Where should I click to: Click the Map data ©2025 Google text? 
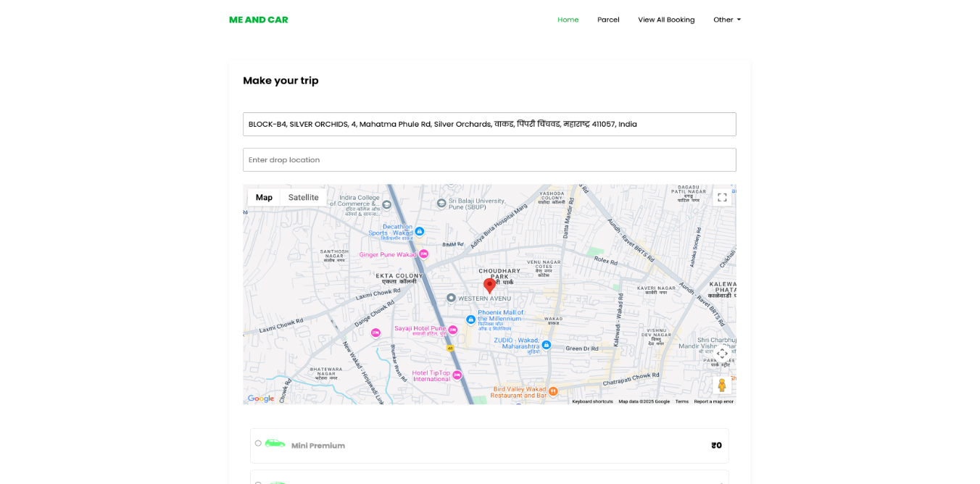coord(644,401)
